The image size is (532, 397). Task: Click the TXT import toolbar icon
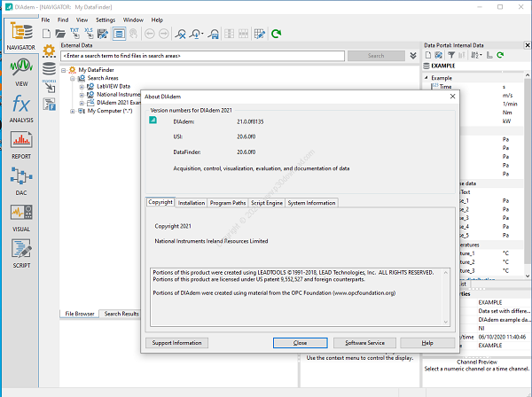point(74,34)
